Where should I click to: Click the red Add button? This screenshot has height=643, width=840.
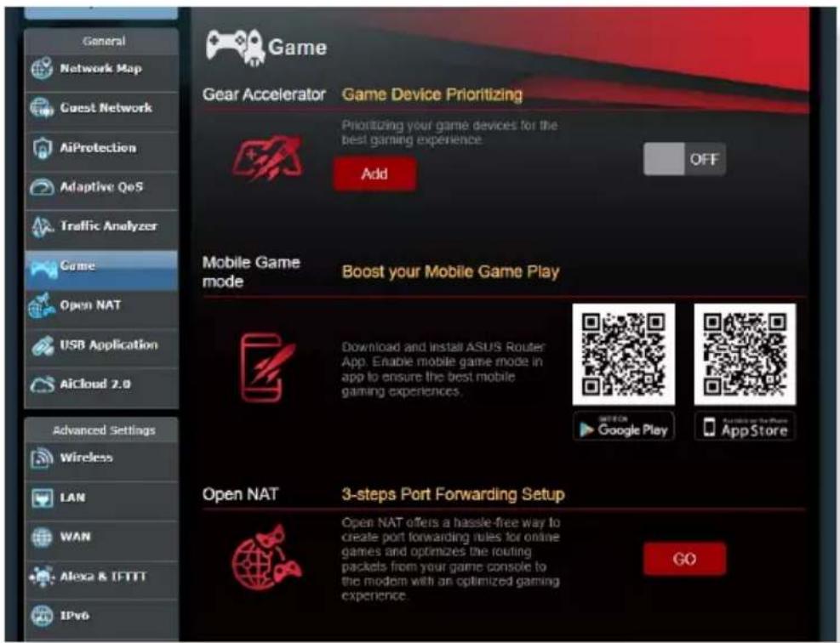click(374, 174)
